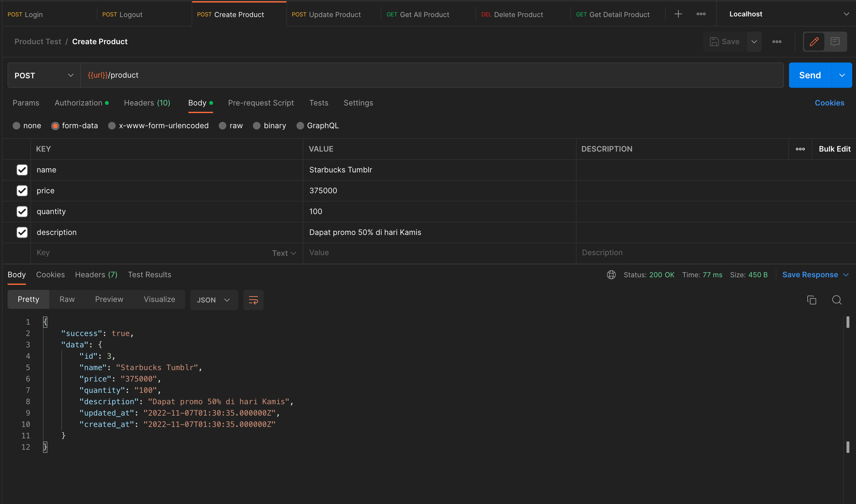Click the network globe icon
The width and height of the screenshot is (856, 504).
[x=611, y=275]
